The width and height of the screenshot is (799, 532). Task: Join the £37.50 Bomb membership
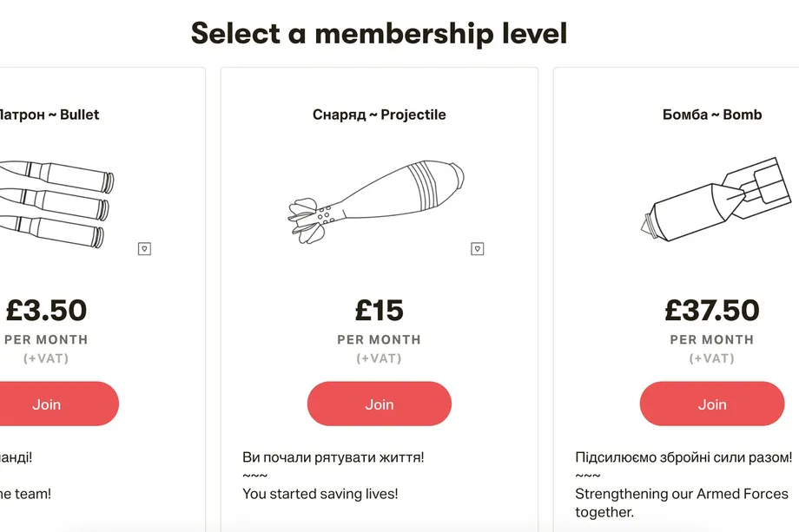coord(712,404)
